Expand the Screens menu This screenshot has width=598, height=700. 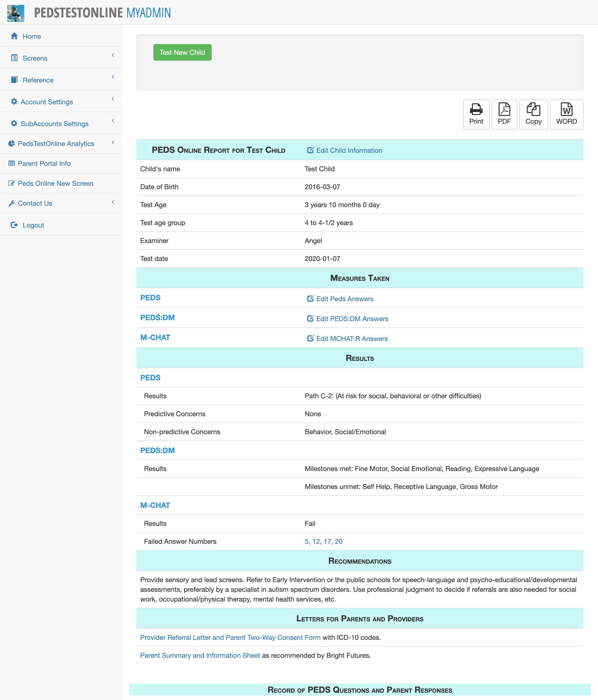coord(35,58)
